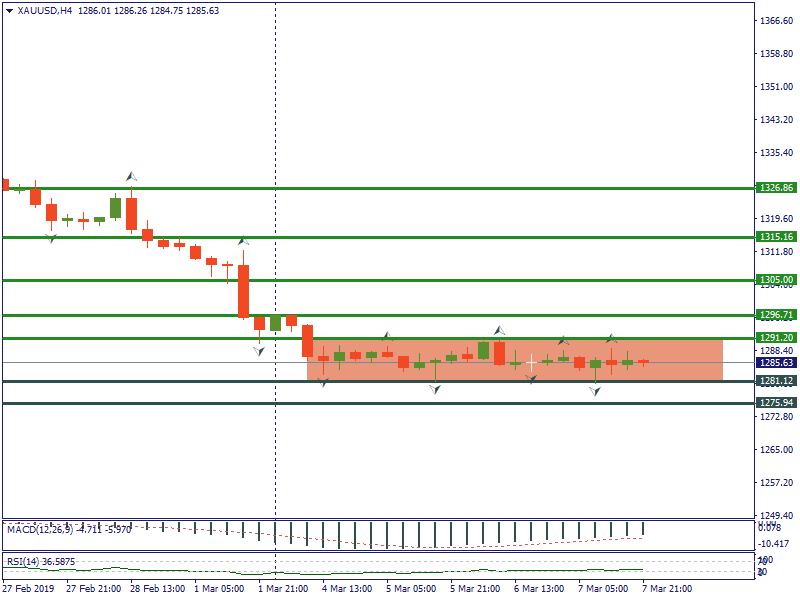
Task: Select the MACD(12,26,9) indicator label
Action: coord(36,529)
